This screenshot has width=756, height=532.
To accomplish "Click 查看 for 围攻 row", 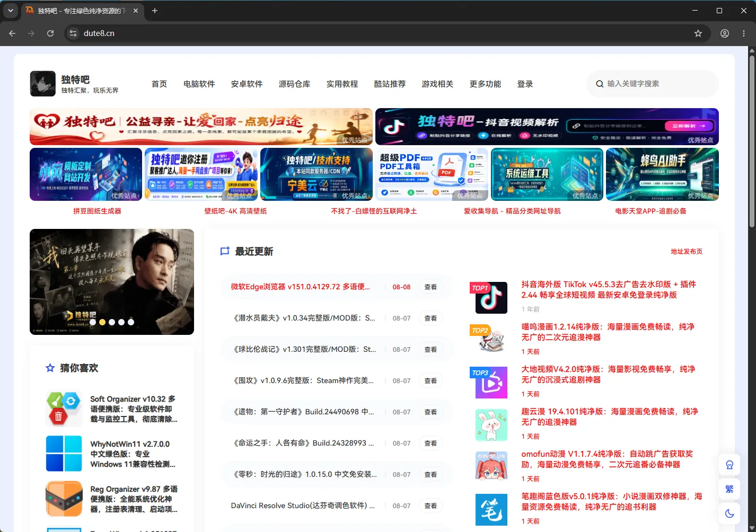I will 430,380.
